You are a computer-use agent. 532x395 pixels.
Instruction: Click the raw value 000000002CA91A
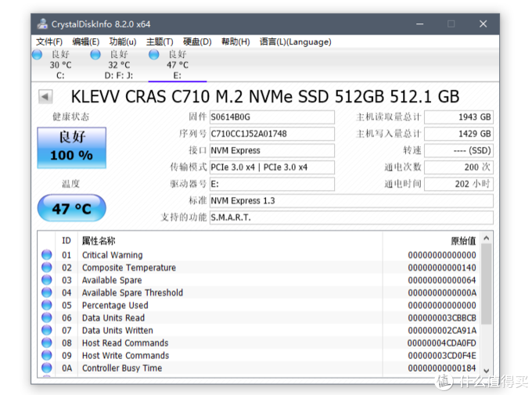442,330
